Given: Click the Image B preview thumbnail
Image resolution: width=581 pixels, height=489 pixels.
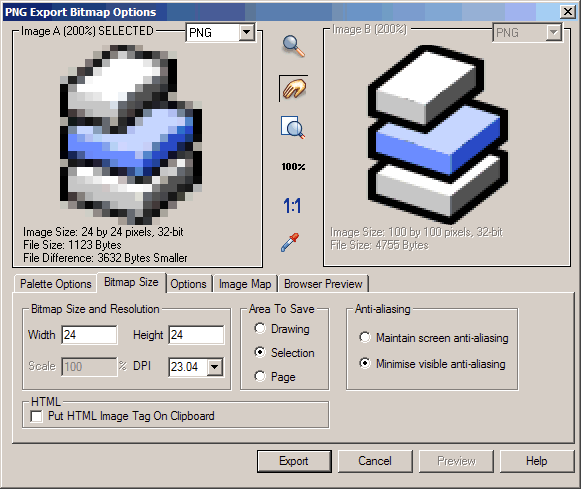Looking at the screenshot, I should [x=437, y=134].
